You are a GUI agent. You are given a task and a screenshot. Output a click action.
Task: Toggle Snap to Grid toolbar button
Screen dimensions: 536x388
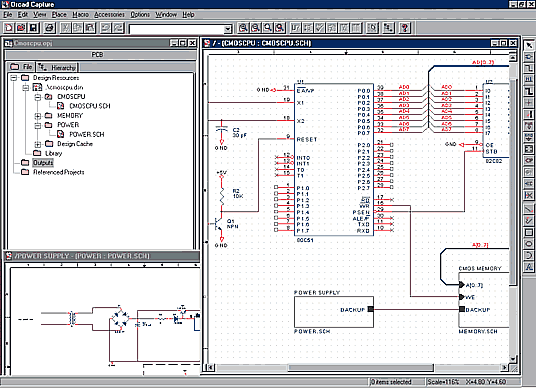pyautogui.click(x=373, y=28)
